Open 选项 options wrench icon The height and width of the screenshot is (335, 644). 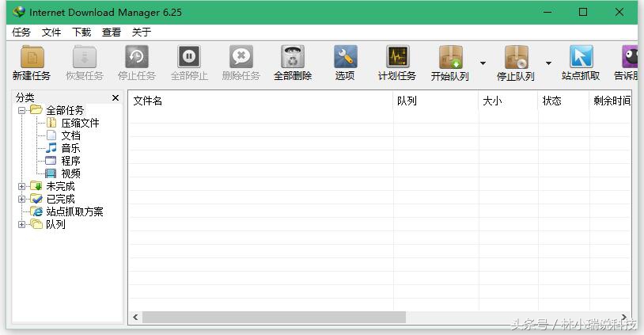point(346,58)
